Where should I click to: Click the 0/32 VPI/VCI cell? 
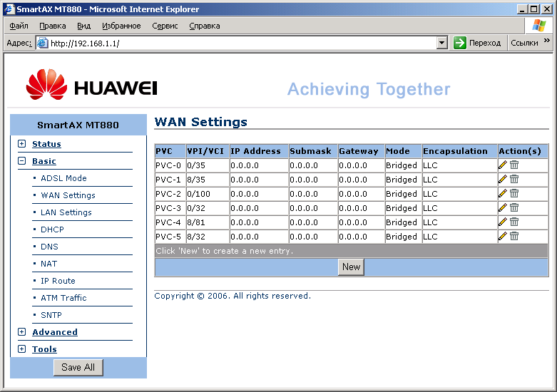coord(208,208)
